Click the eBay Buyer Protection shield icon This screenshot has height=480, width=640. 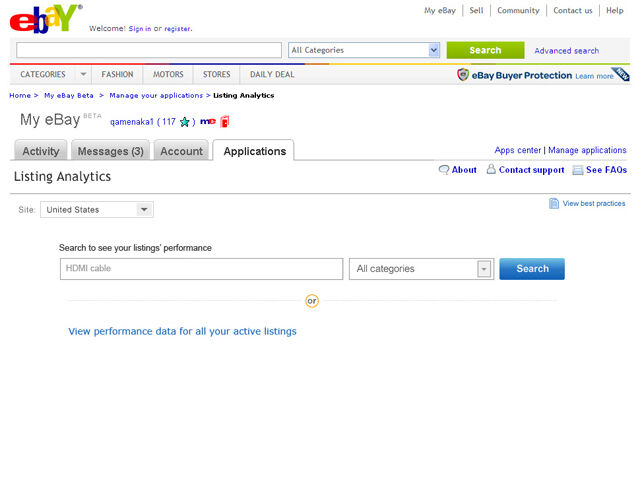click(462, 75)
